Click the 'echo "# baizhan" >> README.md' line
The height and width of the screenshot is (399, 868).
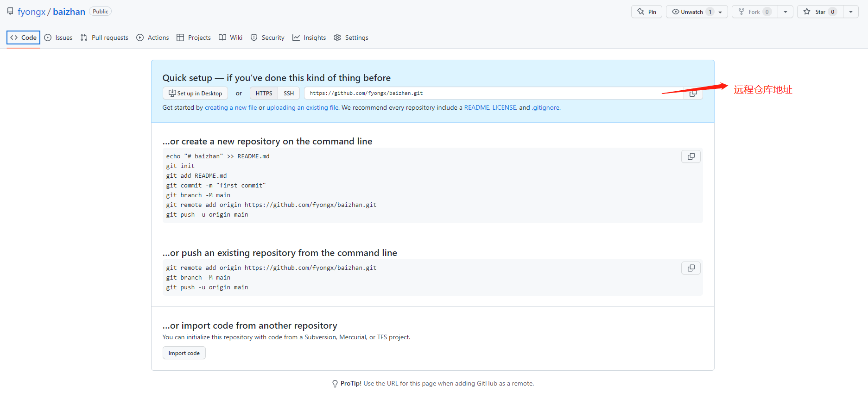click(x=218, y=156)
